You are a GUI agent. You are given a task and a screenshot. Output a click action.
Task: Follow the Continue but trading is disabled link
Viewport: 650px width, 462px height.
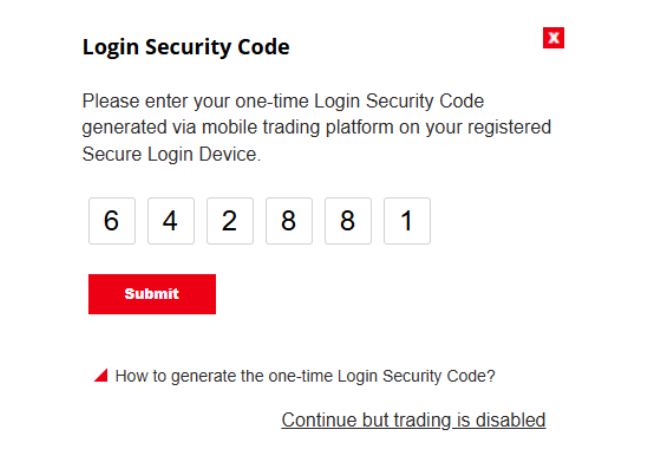(x=413, y=420)
